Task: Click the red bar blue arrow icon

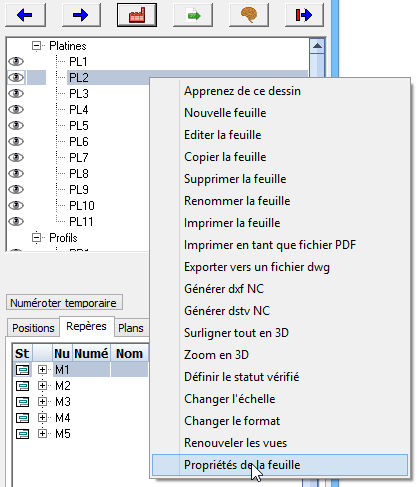Action: pos(304,15)
